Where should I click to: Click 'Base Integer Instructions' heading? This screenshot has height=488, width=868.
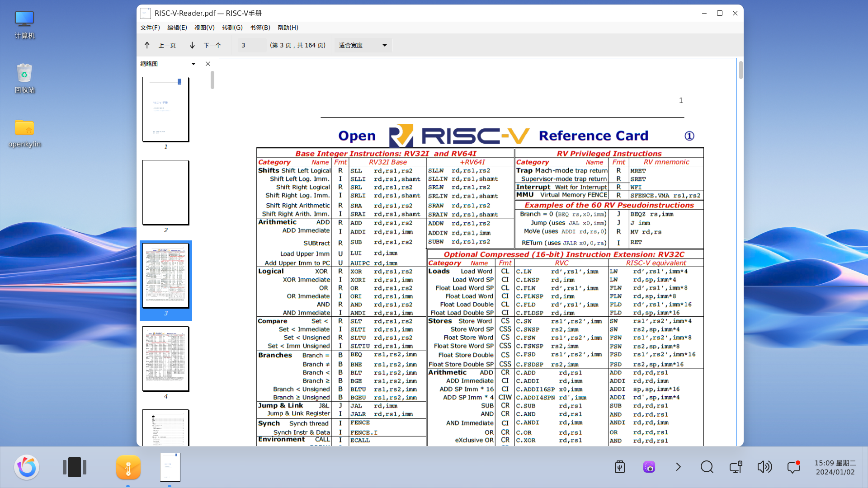(386, 154)
